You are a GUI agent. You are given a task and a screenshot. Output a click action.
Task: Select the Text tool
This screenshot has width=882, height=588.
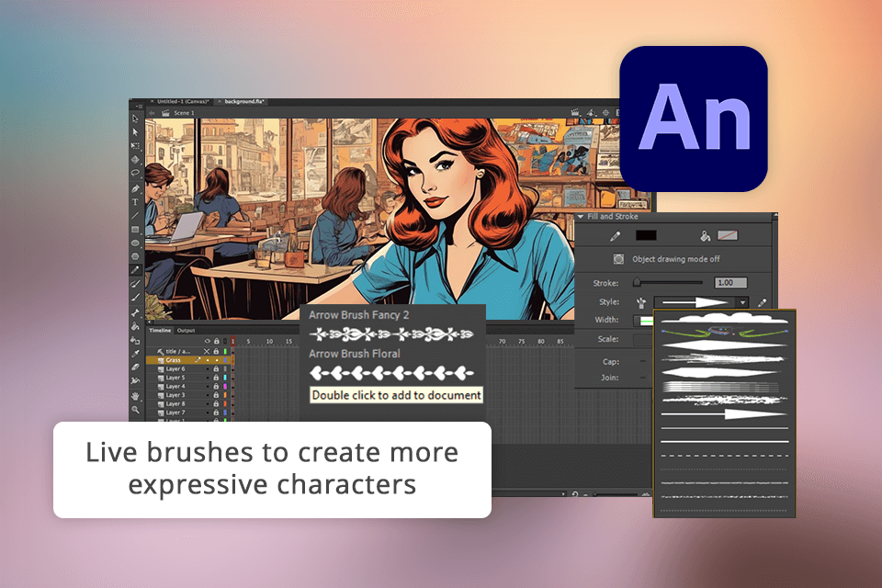(x=135, y=202)
